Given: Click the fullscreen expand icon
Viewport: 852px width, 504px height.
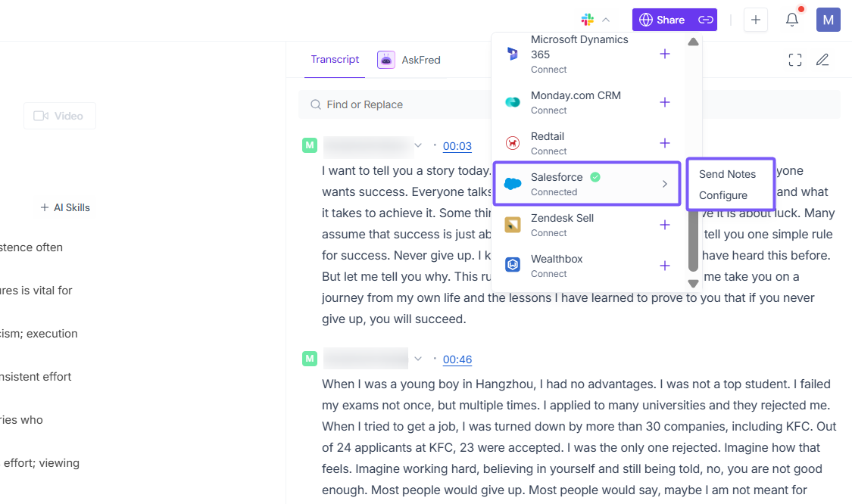Looking at the screenshot, I should [795, 60].
